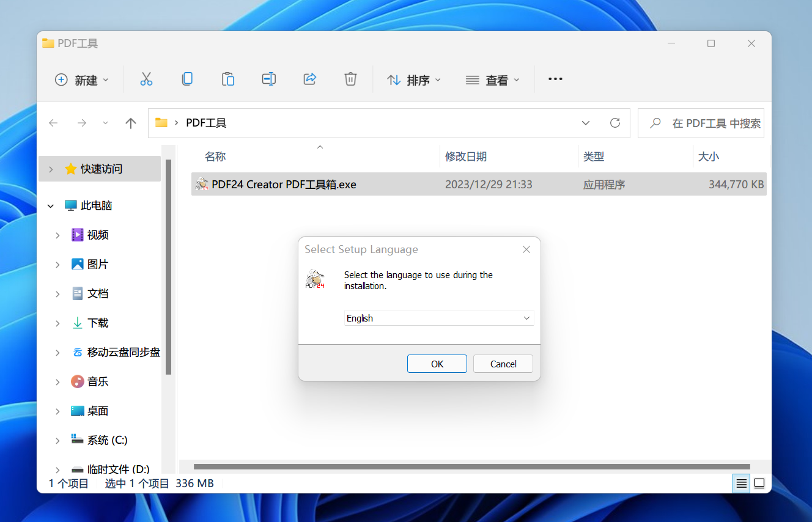
Task: Switch to details view layout icon
Action: coord(741,483)
